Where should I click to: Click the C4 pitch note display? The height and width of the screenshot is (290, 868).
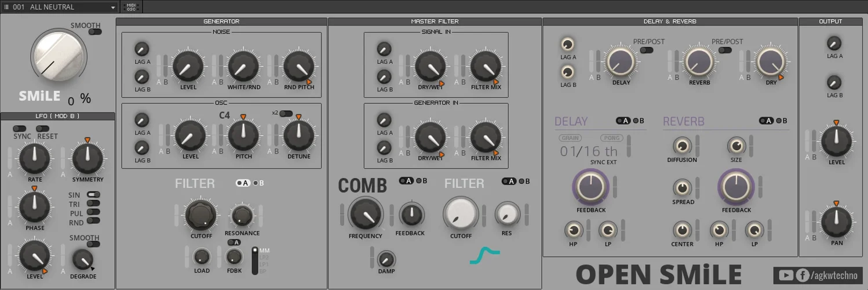click(x=224, y=115)
